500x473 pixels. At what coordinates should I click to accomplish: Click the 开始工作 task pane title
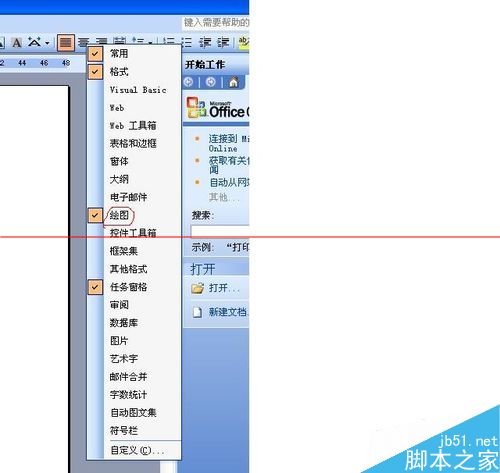tap(205, 64)
